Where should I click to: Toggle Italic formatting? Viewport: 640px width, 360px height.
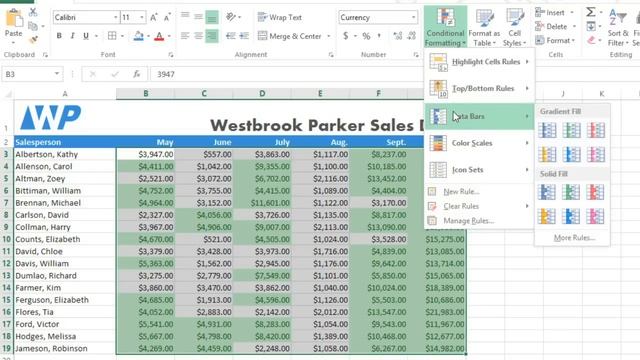[72, 36]
